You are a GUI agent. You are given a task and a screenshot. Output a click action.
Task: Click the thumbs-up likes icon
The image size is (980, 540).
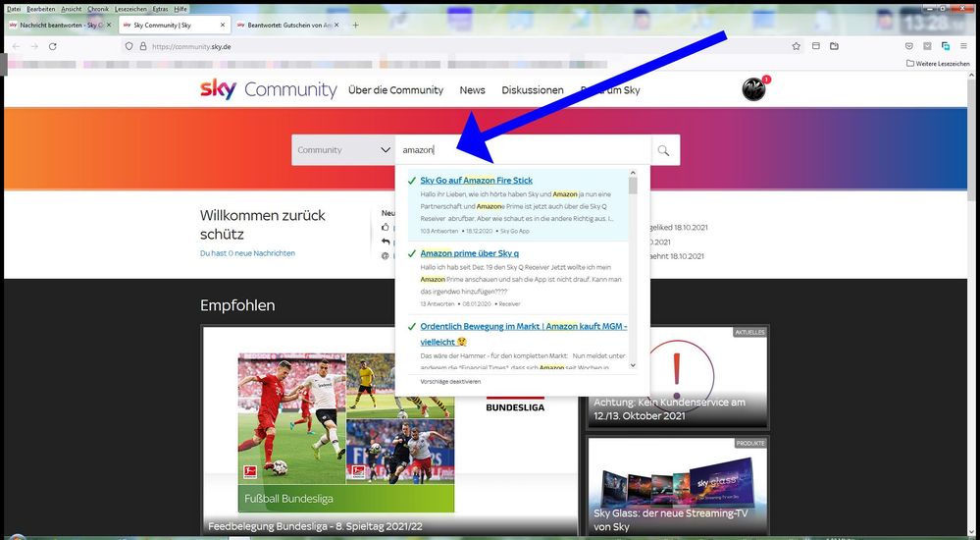coord(386,227)
